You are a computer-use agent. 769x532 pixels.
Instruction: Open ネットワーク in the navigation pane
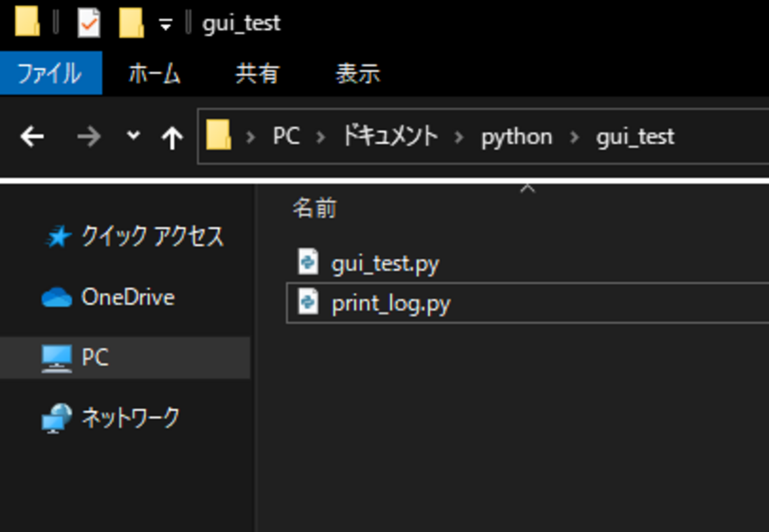[x=130, y=418]
